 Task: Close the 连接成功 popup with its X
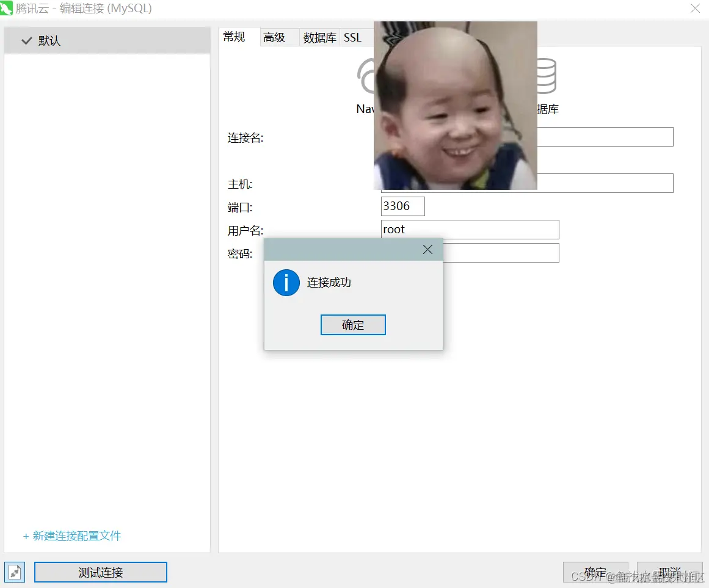[427, 249]
